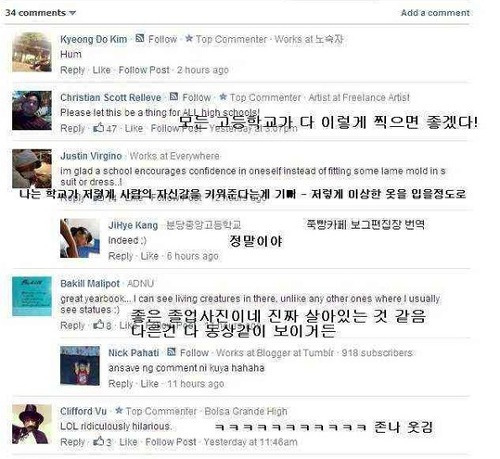Open Clifford Vu's avatar thumbnail
Screen dimensions: 500x459
[32, 424]
